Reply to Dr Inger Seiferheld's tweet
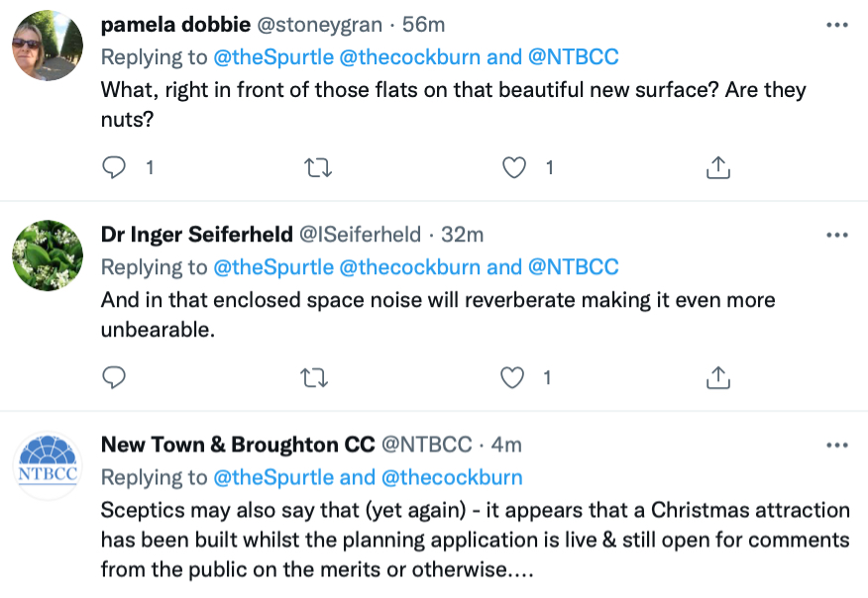The height and width of the screenshot is (598, 868). click(114, 377)
